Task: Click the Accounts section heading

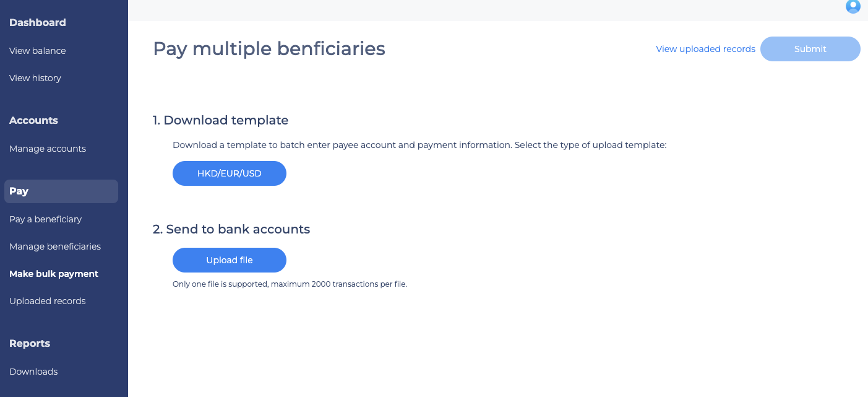Action: coord(33,120)
